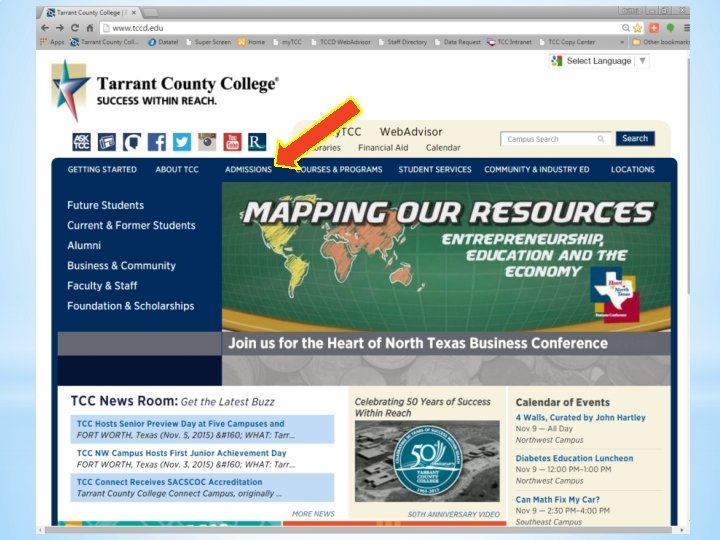Open the Financial Aid link
This screenshot has width=720, height=540.
click(x=383, y=148)
